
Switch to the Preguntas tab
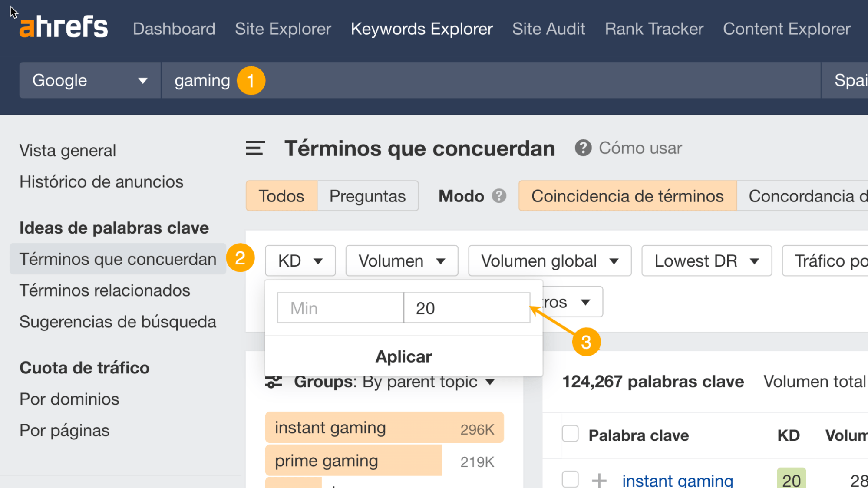[367, 196]
